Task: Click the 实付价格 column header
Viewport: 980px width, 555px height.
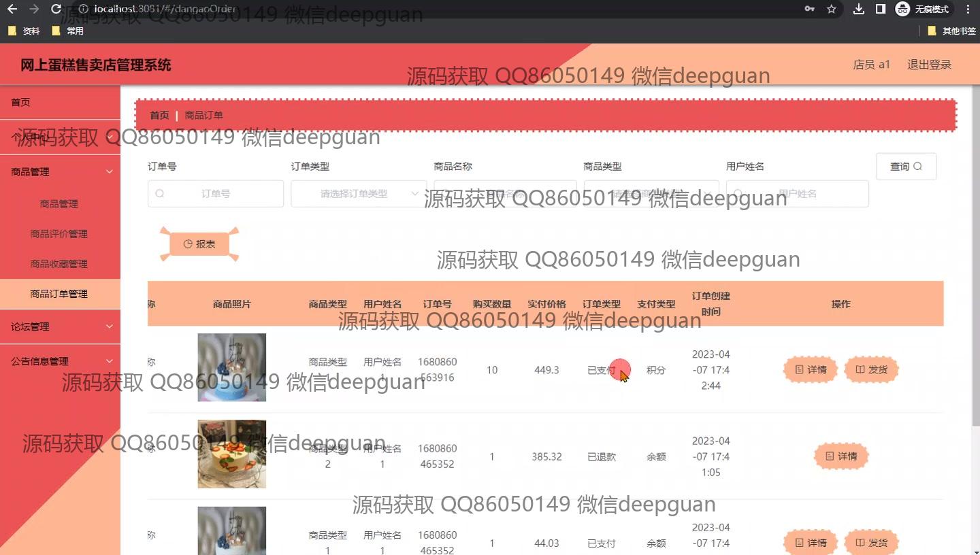Action: [x=546, y=304]
